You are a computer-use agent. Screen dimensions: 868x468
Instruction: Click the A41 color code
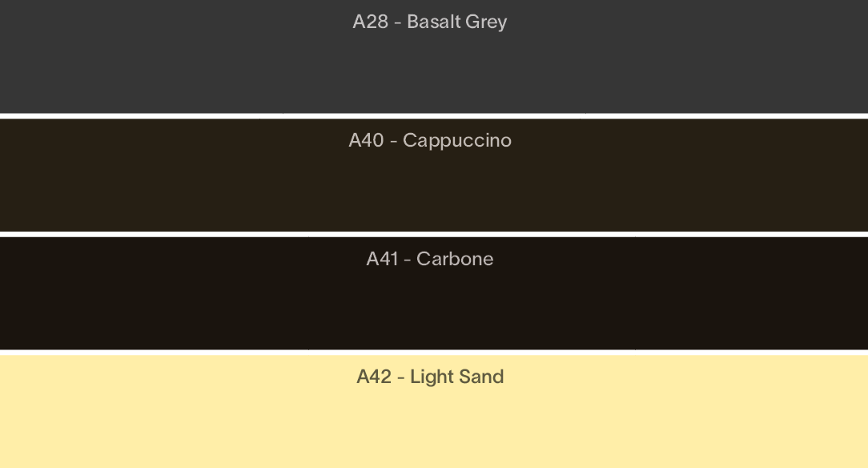[x=382, y=259]
